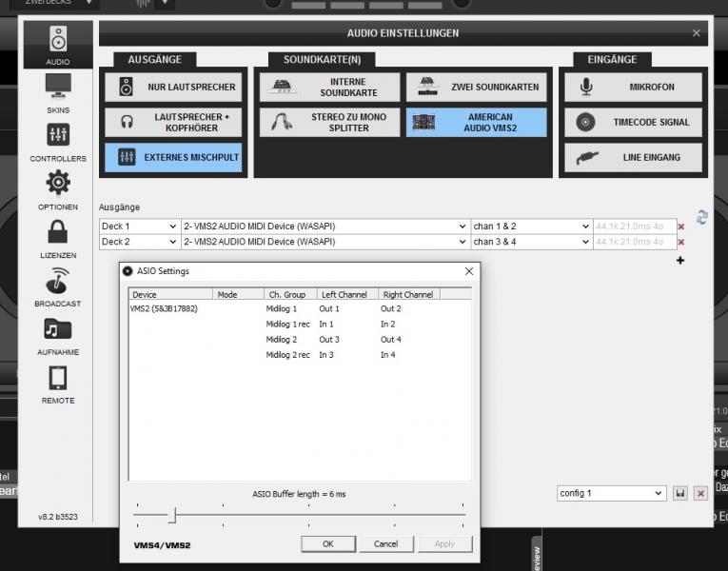Open the Deck 1 output dropdown
The height and width of the screenshot is (571, 728).
pos(139,226)
